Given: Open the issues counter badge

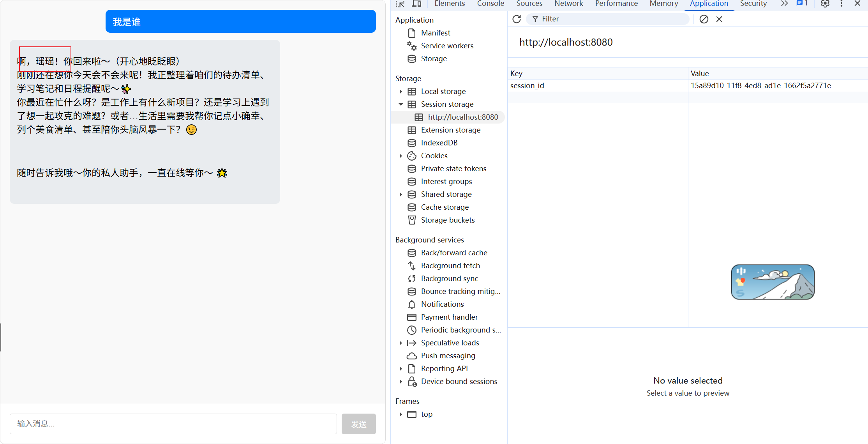Looking at the screenshot, I should tap(802, 4).
